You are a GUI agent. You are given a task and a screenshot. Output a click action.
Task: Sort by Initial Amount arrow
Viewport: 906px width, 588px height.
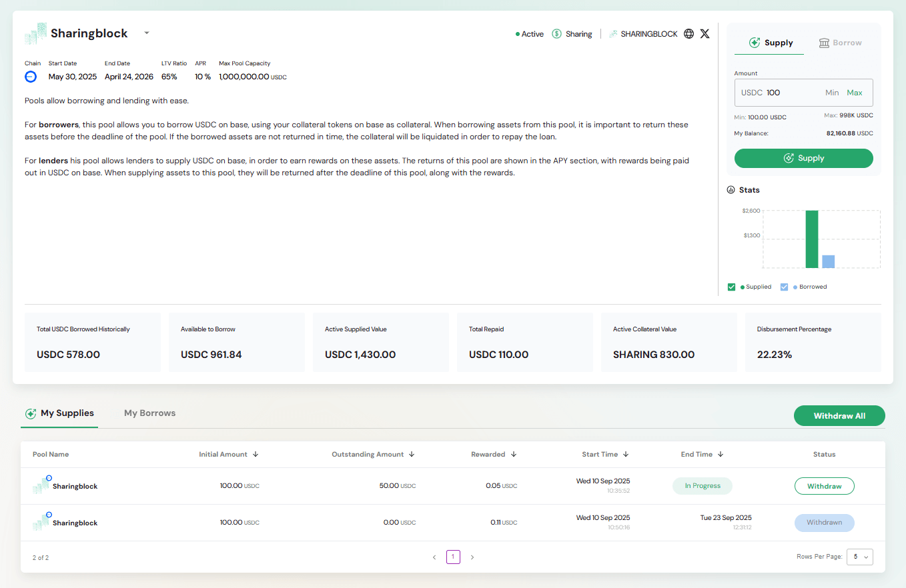pos(256,455)
